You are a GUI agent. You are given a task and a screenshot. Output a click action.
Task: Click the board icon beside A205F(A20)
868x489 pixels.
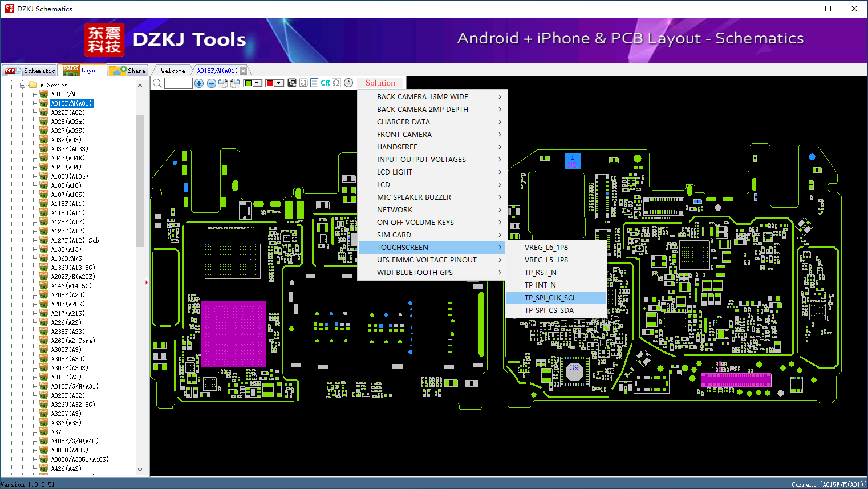(x=44, y=295)
